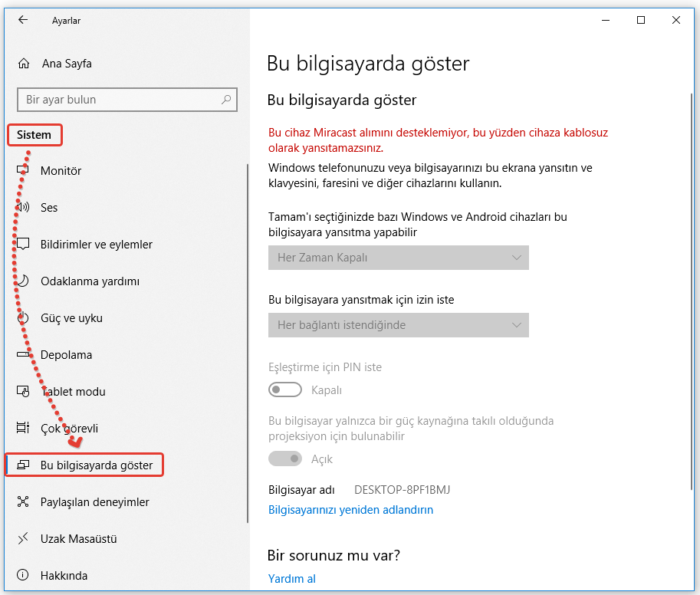Click Bilgisayarınızı yeniden adlandırın link
The width and height of the screenshot is (700, 595).
pos(350,509)
